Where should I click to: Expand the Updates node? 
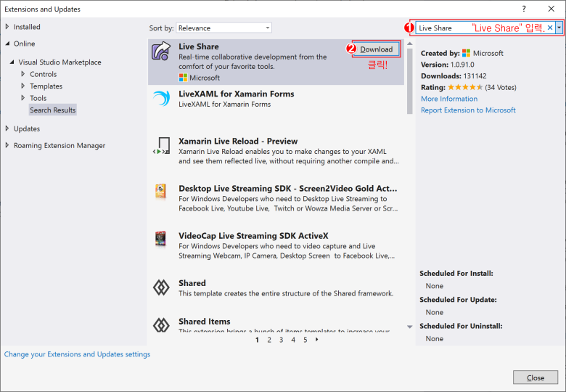click(7, 128)
